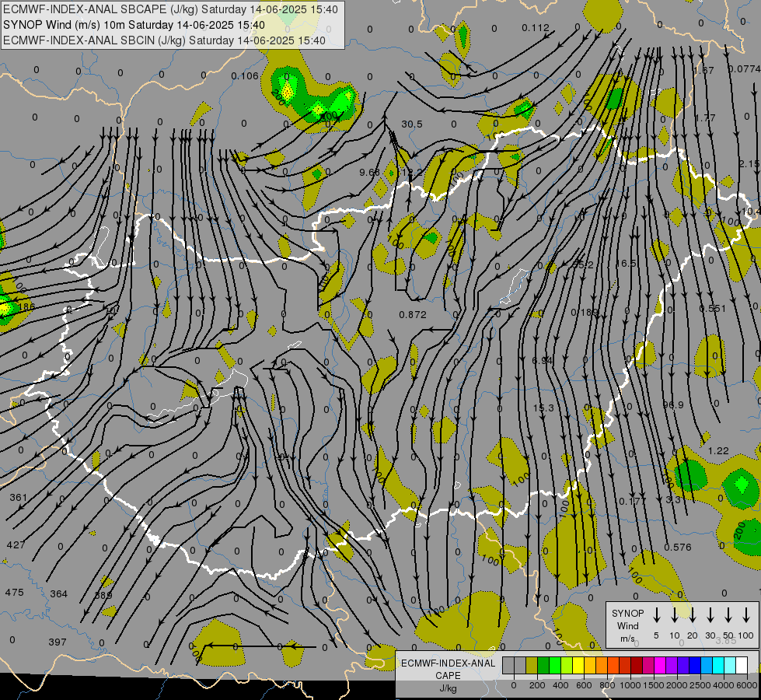This screenshot has height=700, width=761.
Task: Click the '9.66' value on the map
Action: tap(369, 173)
